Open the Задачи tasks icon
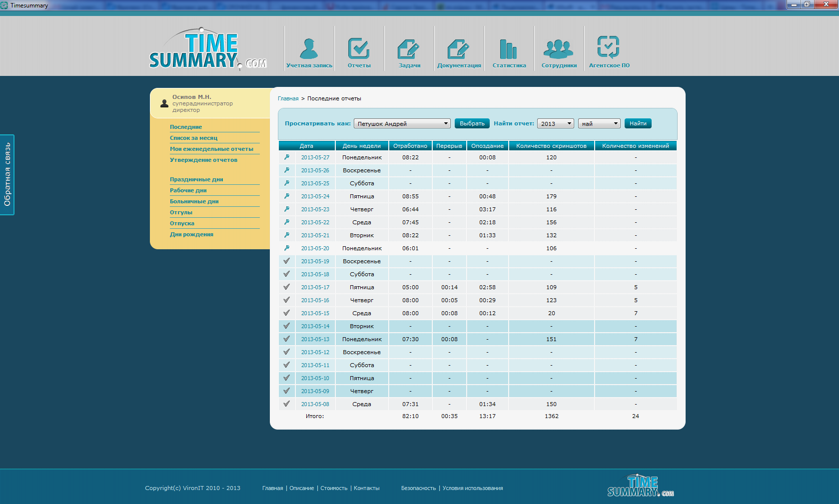Screen dimensions: 839x504 click(x=409, y=49)
